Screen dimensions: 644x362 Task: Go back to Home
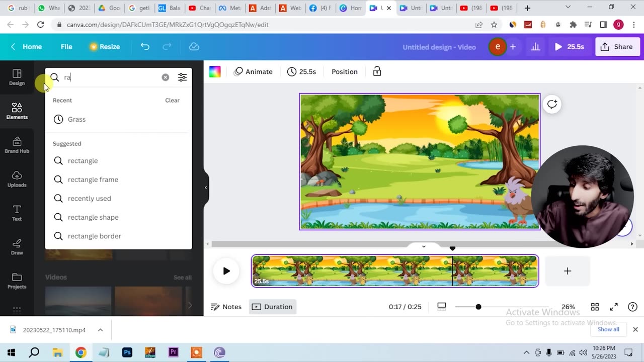pyautogui.click(x=26, y=47)
